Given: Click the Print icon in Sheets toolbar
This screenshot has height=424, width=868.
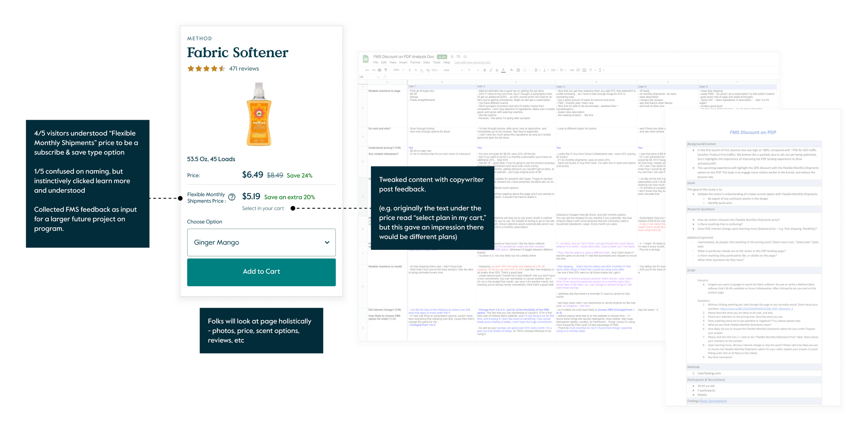Looking at the screenshot, I should (x=379, y=70).
